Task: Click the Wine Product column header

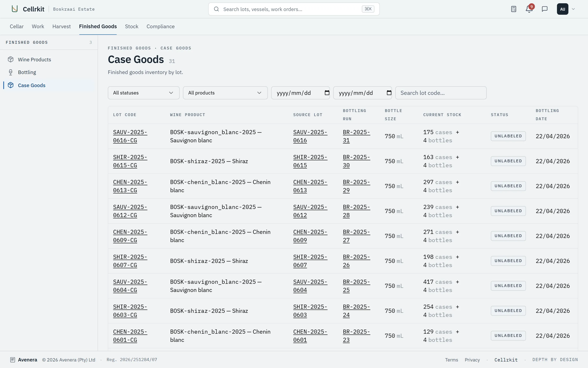Action: [x=188, y=115]
